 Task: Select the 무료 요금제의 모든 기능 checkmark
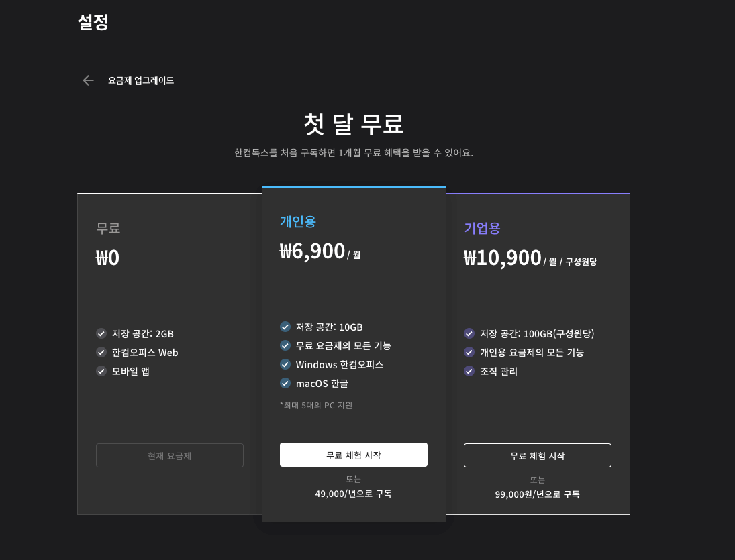[285, 346]
